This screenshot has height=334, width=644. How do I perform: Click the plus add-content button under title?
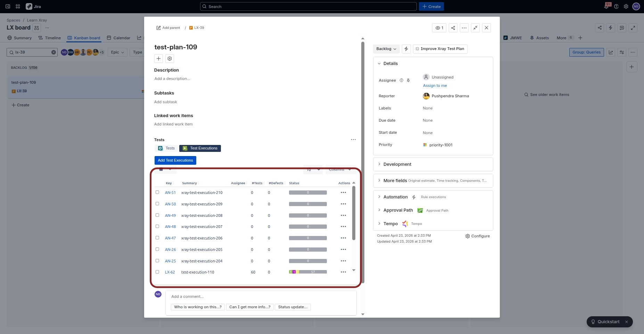158,58
